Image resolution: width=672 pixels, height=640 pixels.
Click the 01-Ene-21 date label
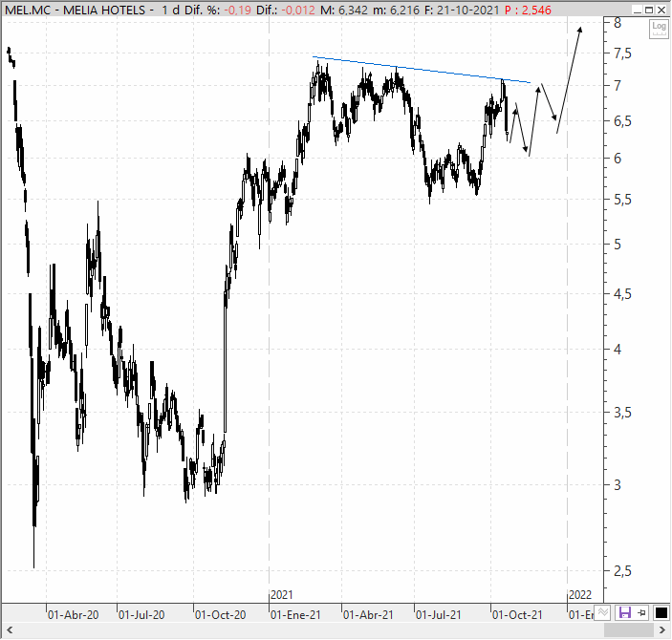pyautogui.click(x=295, y=615)
